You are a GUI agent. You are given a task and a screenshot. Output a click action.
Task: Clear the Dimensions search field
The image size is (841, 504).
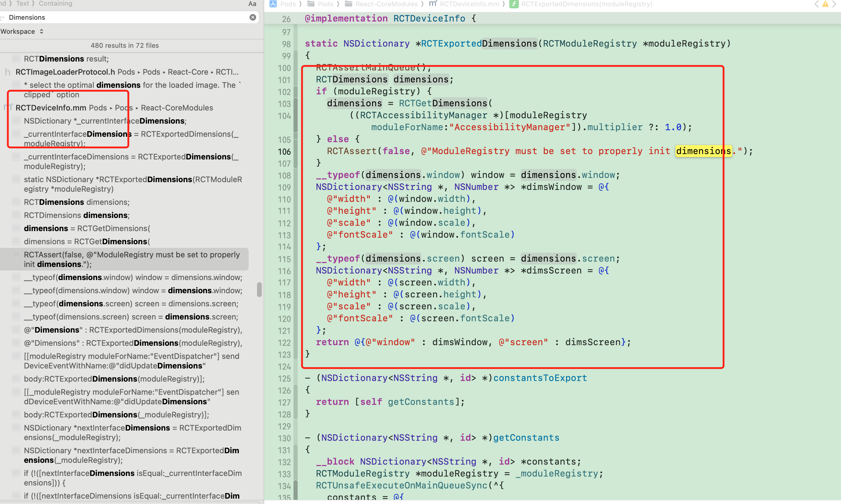pos(253,17)
